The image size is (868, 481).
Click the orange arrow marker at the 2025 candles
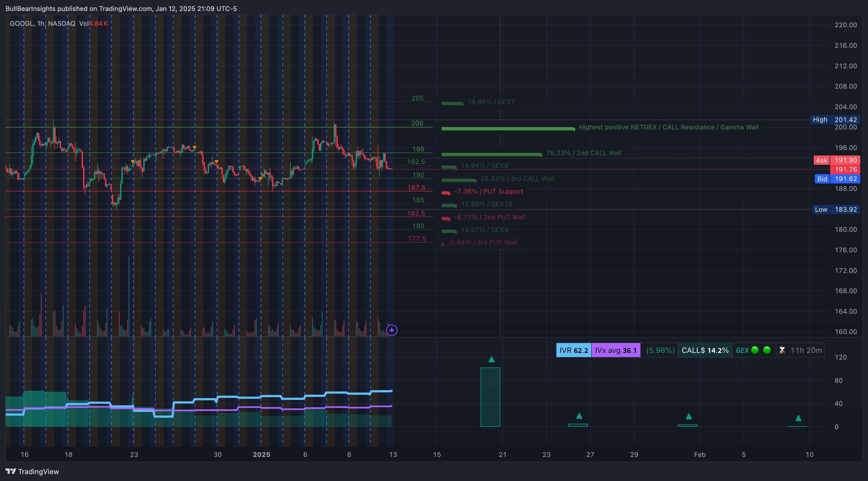click(x=260, y=179)
